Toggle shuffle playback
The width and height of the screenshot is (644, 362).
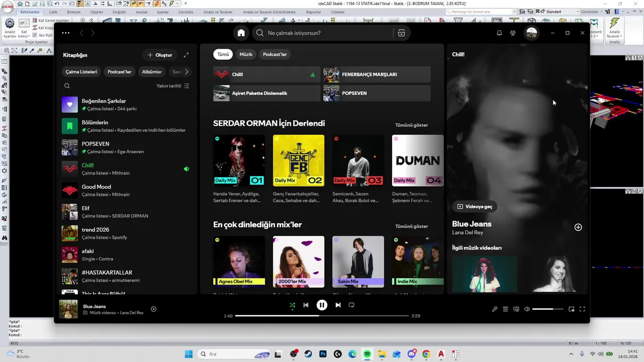coord(292,305)
